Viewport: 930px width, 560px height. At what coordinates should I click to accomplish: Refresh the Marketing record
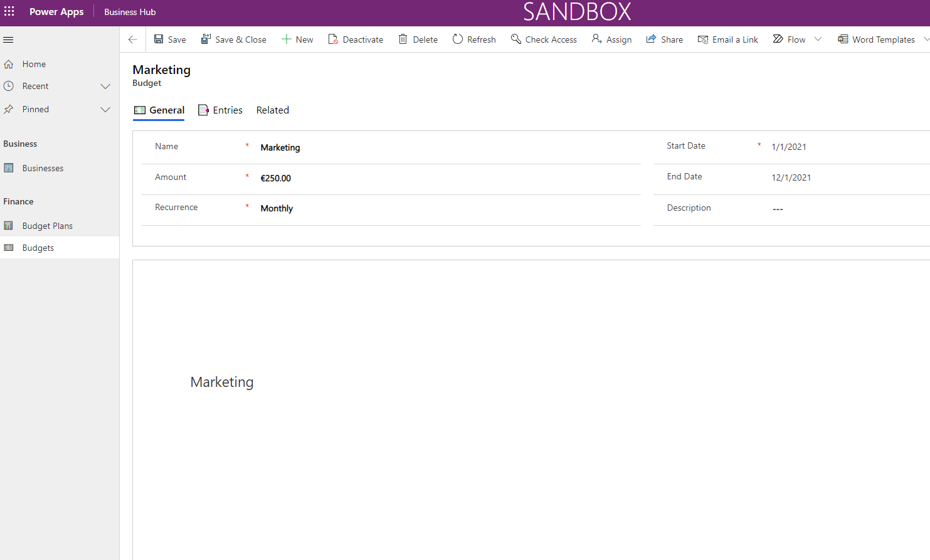[x=474, y=39]
